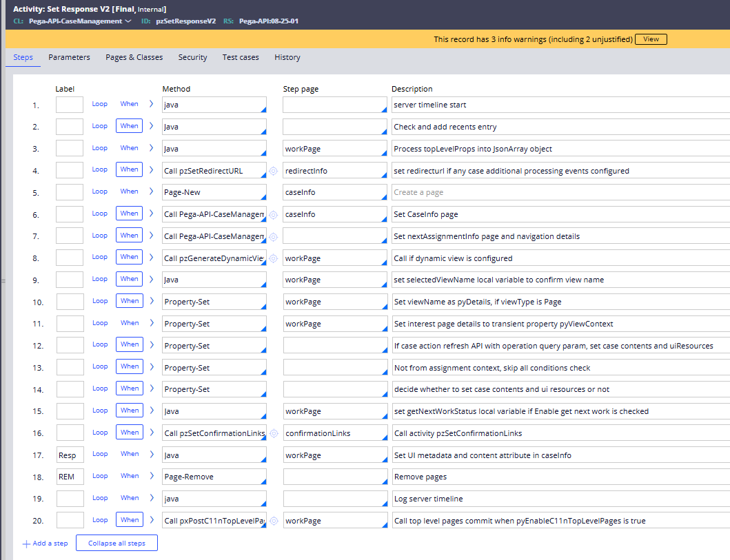Image resolution: width=730 pixels, height=560 pixels.
Task: Expand step 8 details chevron
Action: tap(151, 257)
